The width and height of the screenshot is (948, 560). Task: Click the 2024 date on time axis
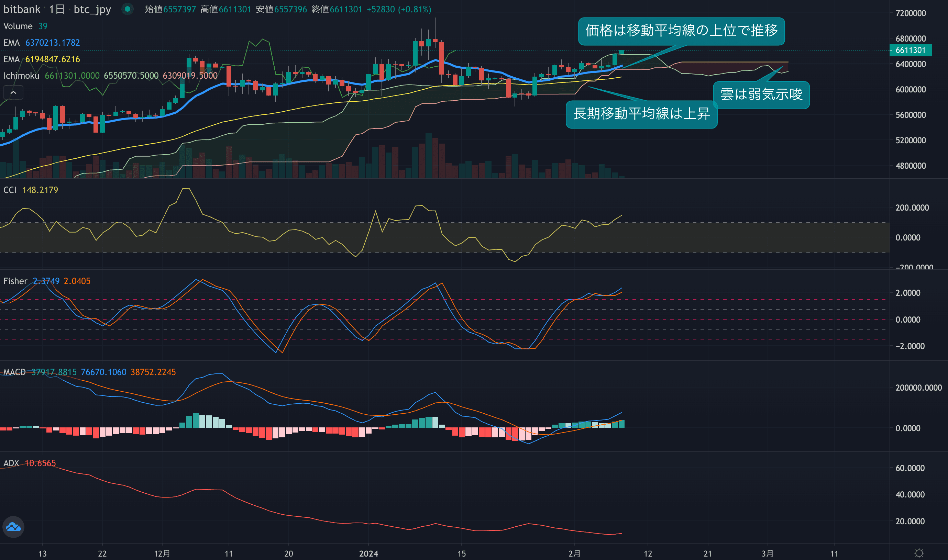point(368,553)
